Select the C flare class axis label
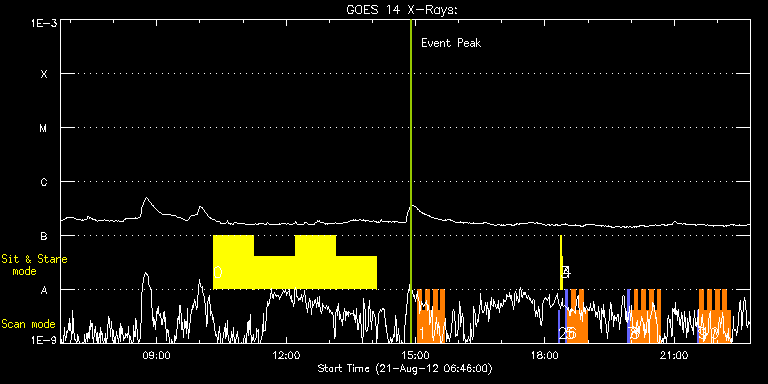This screenshot has width=768, height=384. (x=44, y=182)
